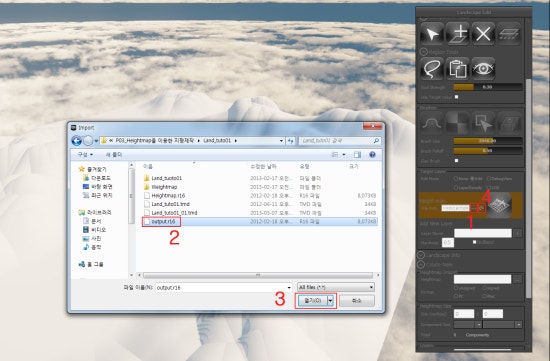Change the file view mode icon

pyautogui.click(x=335, y=155)
